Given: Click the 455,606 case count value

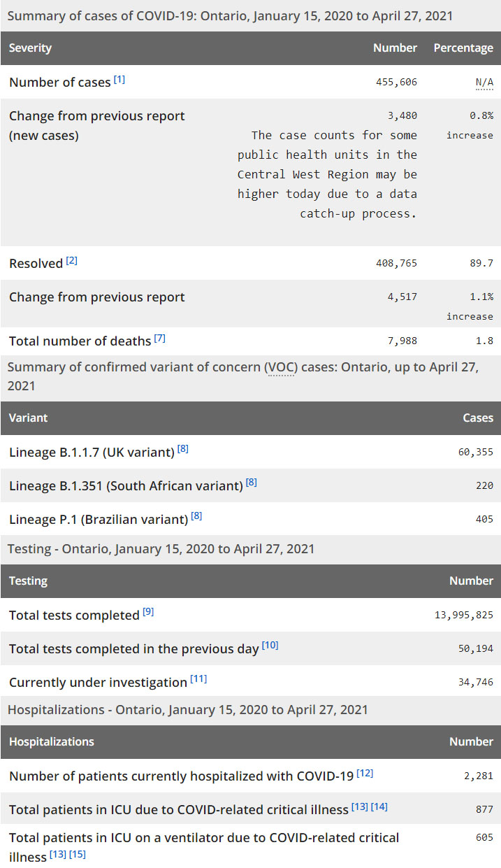Looking at the screenshot, I should 396,82.
